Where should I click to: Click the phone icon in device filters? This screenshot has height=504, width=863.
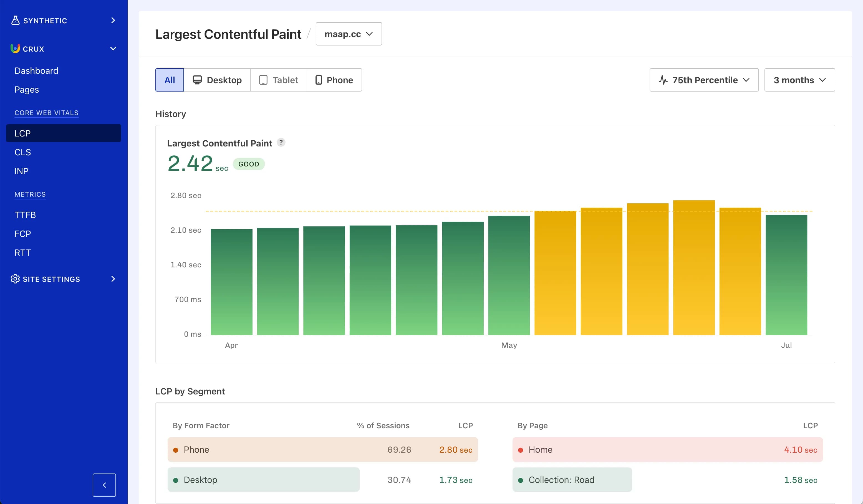tap(319, 80)
